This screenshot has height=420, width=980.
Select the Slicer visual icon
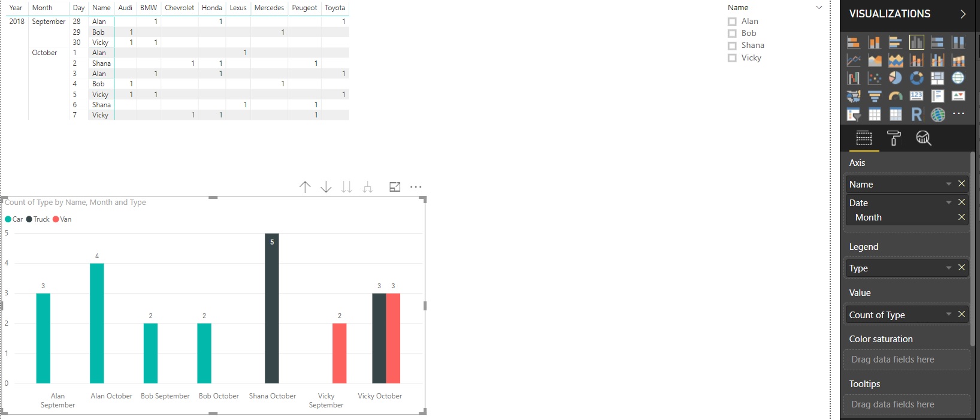854,114
